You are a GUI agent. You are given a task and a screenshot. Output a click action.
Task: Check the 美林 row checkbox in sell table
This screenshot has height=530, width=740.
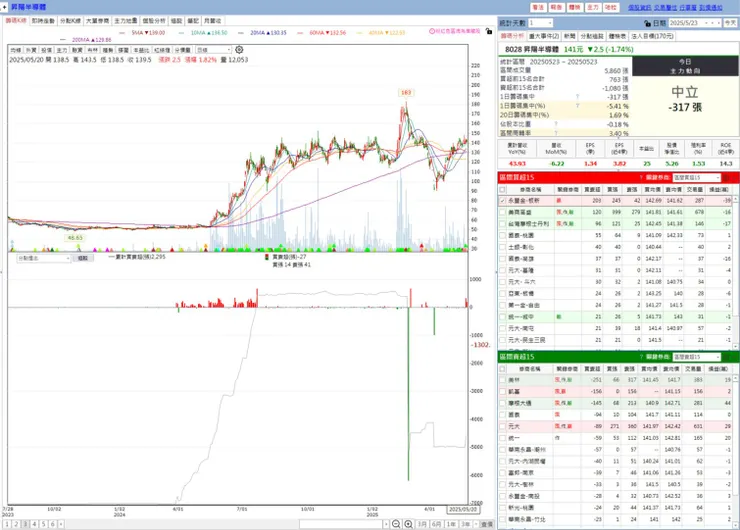[x=502, y=380]
